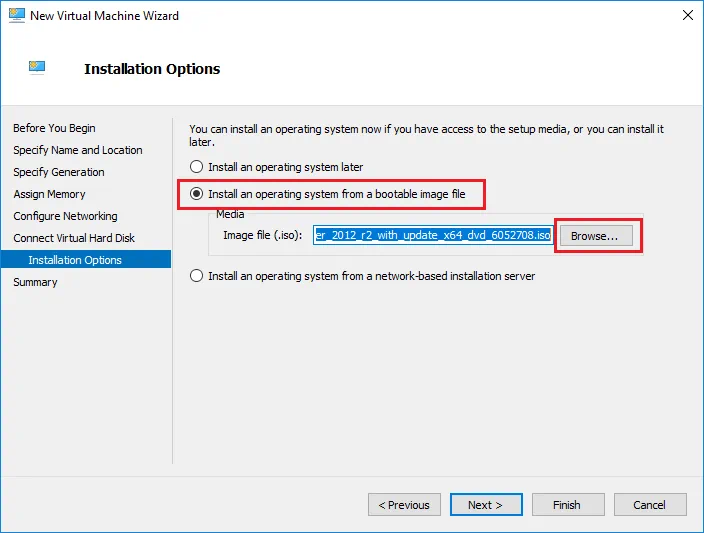The height and width of the screenshot is (533, 704).
Task: Cancel the wizard
Action: tap(649, 505)
